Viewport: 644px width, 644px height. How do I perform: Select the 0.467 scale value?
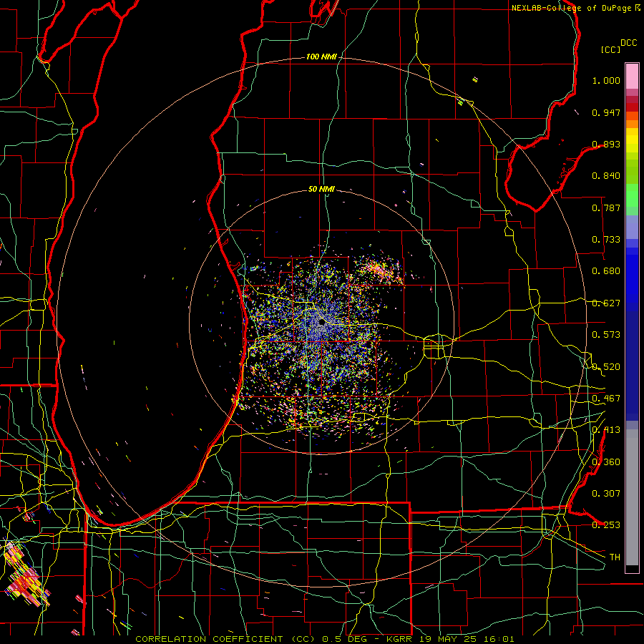coord(606,399)
